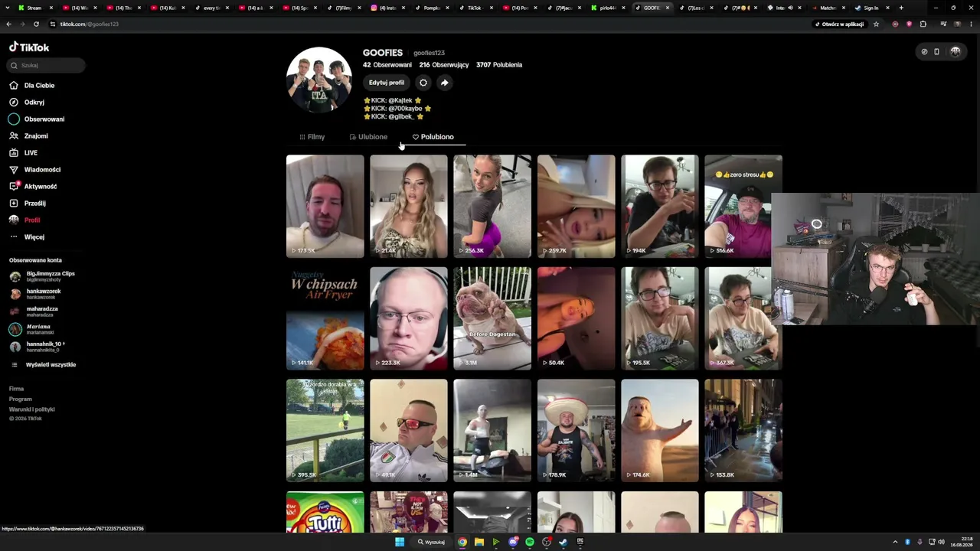This screenshot has height=551, width=980.
Task: Open the Windows Start menu
Action: 400,542
